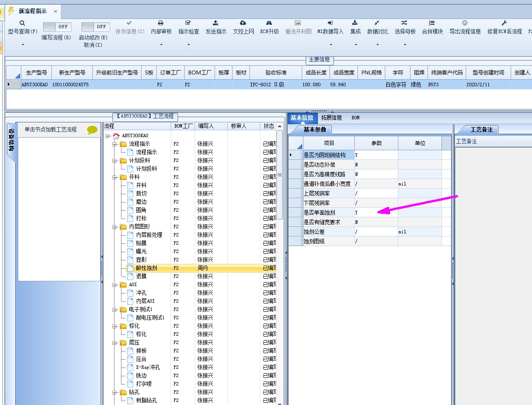Open the dropdown arrow under 型号查询(F)
This screenshot has width=532, height=405.
click(22, 45)
